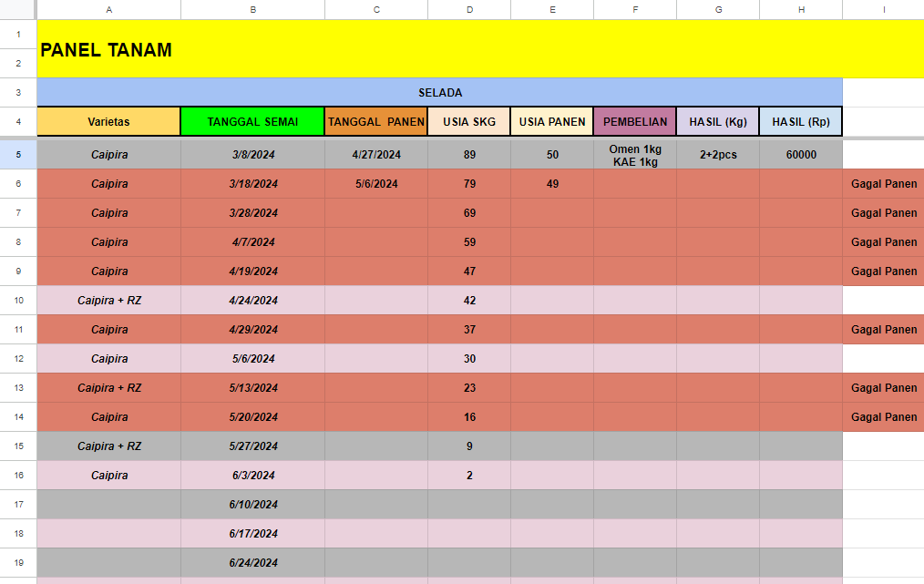
Task: Click the "Varietas" column heading cell
Action: pos(109,122)
